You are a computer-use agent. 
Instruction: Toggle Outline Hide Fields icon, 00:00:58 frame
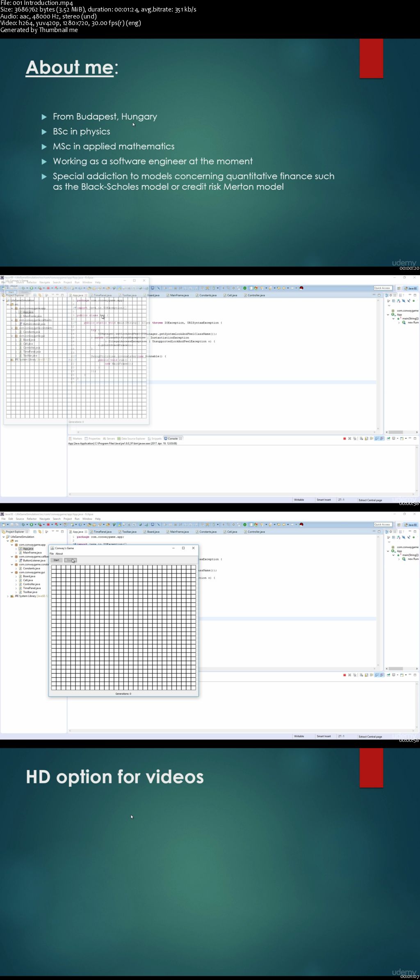point(404,537)
